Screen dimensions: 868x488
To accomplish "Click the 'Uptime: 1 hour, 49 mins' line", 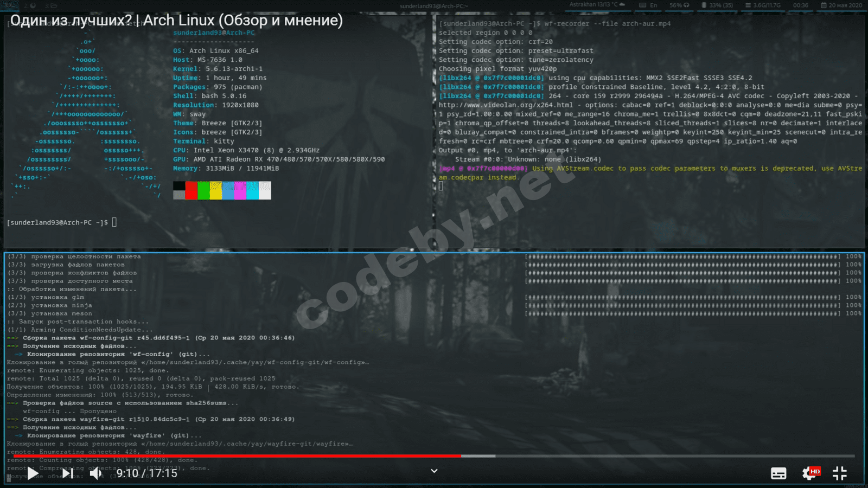I will click(x=220, y=78).
